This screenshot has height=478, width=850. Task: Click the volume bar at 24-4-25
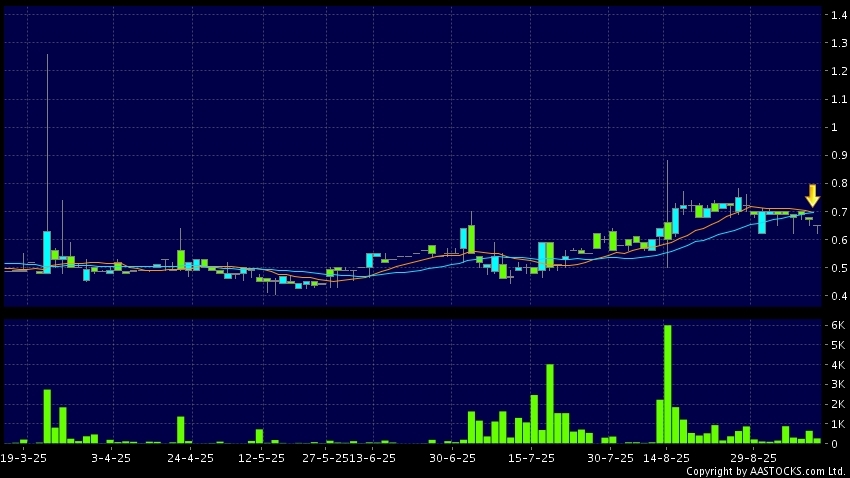(x=181, y=430)
